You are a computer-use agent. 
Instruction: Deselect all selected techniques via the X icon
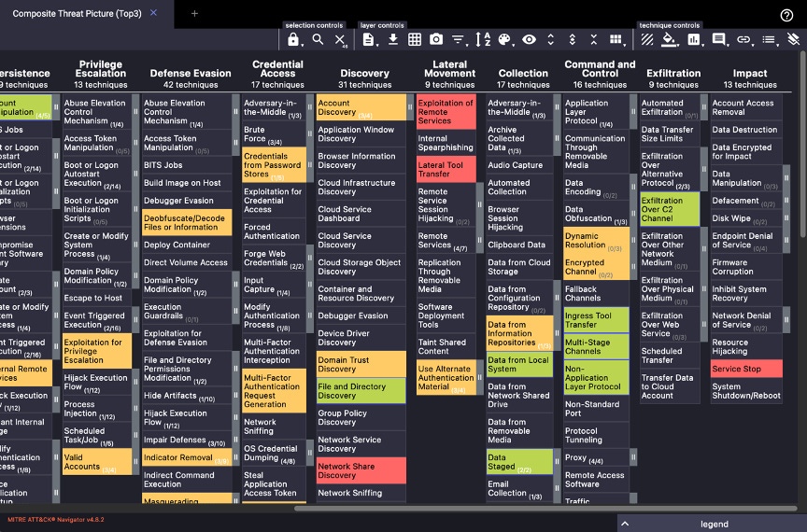[x=340, y=39]
